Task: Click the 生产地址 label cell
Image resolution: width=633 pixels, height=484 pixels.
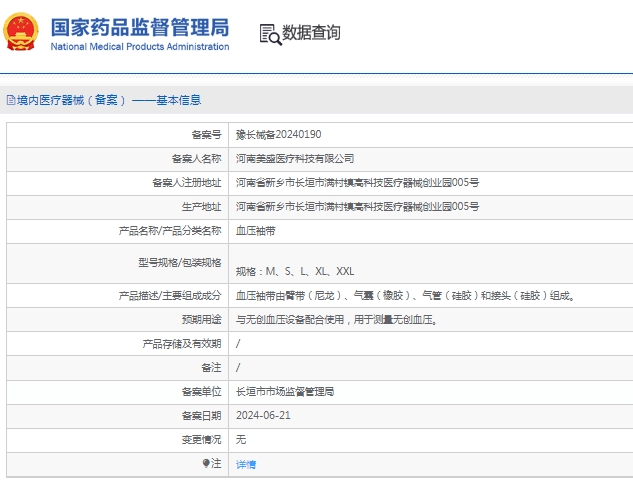Action: click(117, 207)
